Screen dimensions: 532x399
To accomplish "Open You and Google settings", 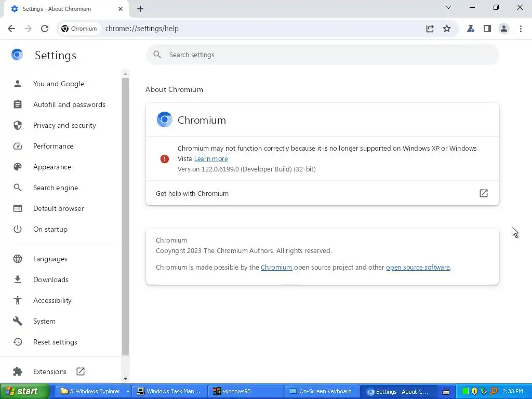I will coord(59,84).
